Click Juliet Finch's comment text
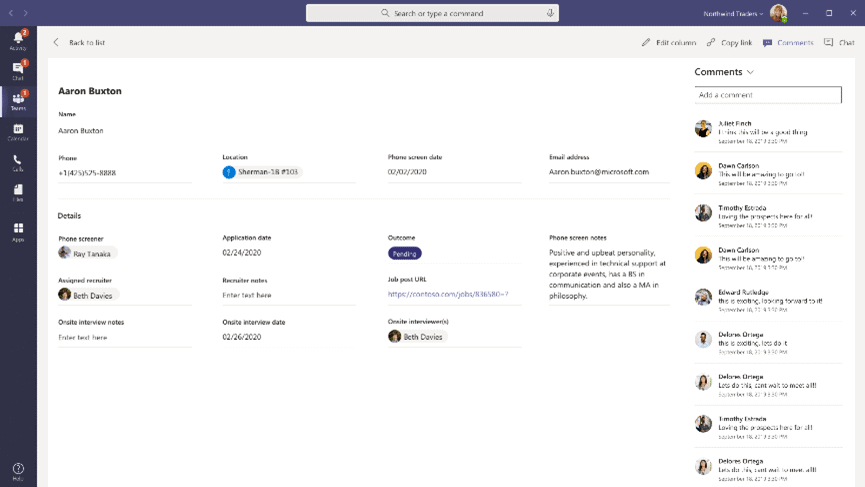Screen dimensions: 865x487 tap(763, 132)
